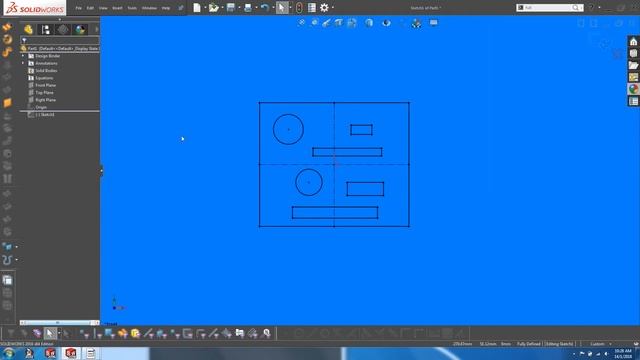Open the View Settings monitor icon
640x360 pixels.
(x=433, y=22)
